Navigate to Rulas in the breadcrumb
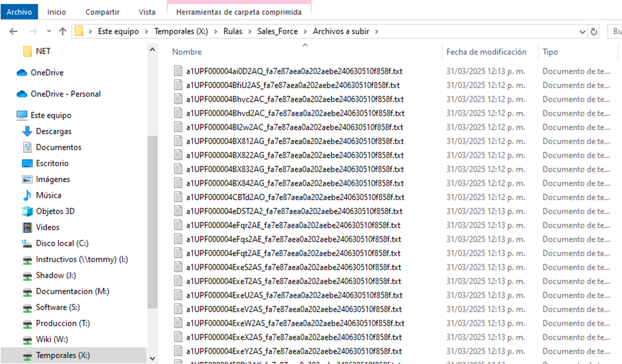The height and width of the screenshot is (364, 622). point(233,31)
